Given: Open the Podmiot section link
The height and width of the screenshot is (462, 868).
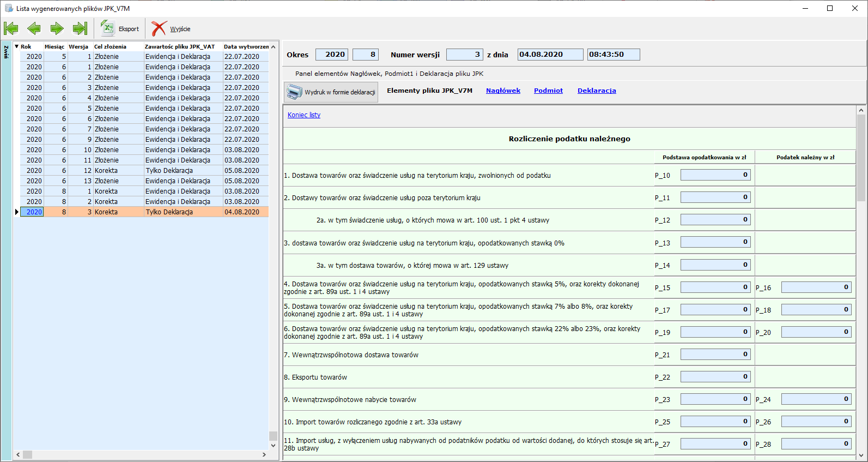Looking at the screenshot, I should (548, 91).
